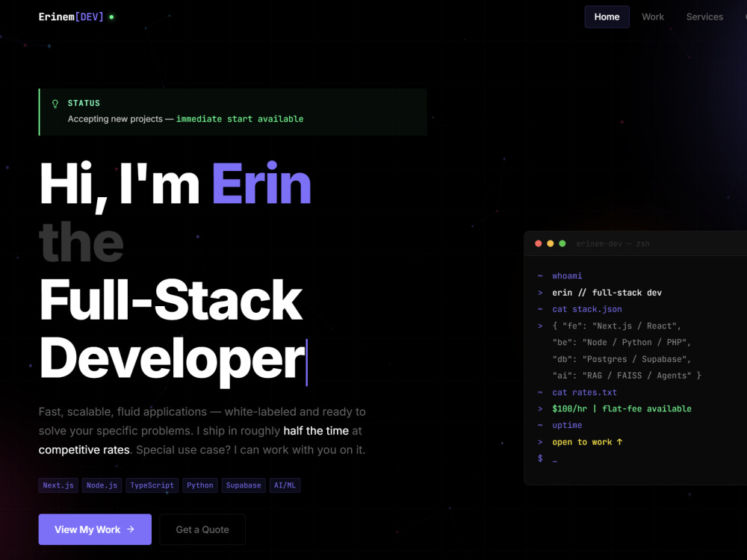Click the red terminal window dot
The image size is (747, 560).
pyautogui.click(x=539, y=243)
